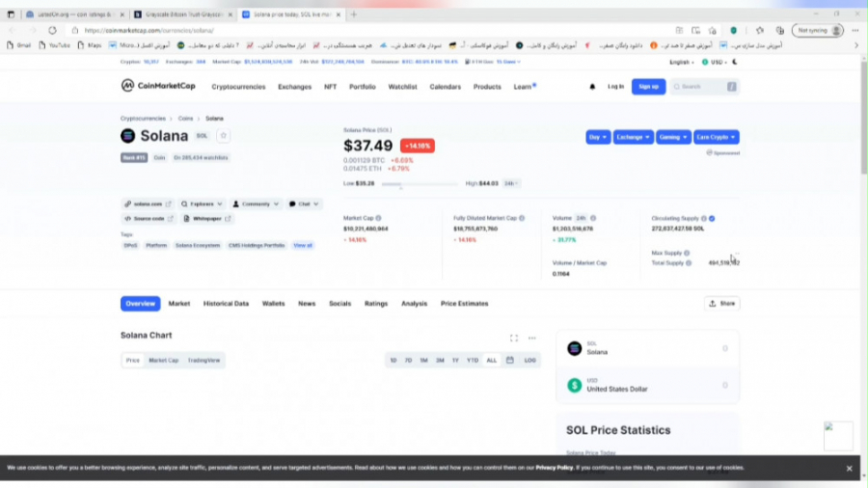Click the Share button
This screenshot has height=488, width=868.
coord(721,304)
